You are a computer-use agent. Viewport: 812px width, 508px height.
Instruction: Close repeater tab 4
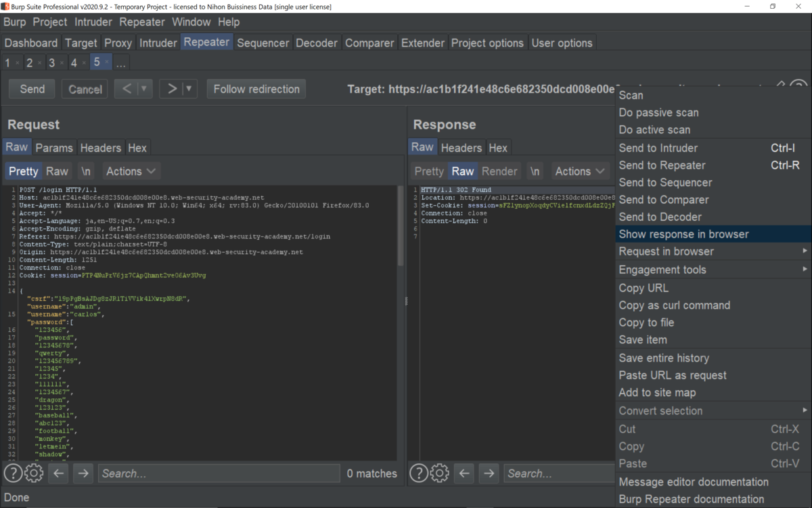[85, 63]
